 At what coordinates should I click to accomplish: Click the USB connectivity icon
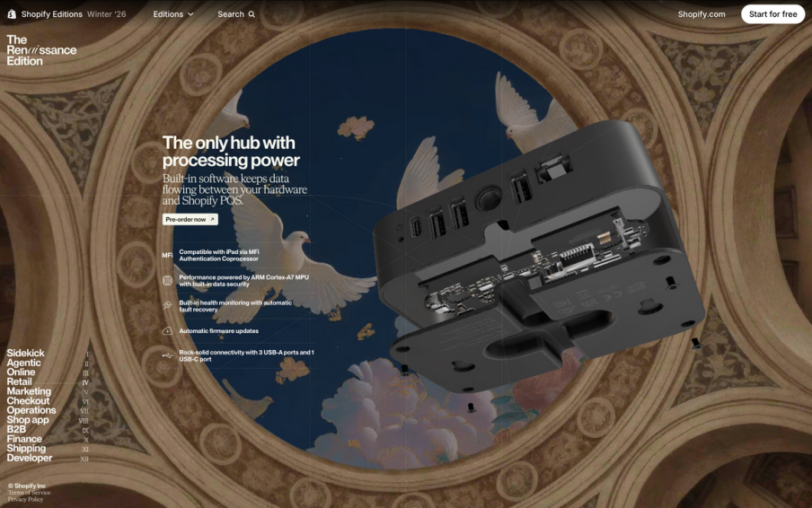click(167, 355)
